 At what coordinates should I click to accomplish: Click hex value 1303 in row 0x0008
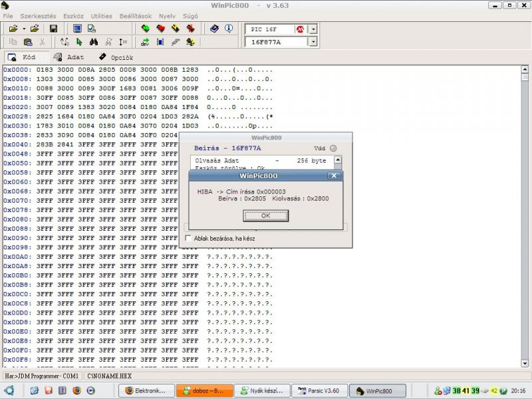click(x=45, y=79)
